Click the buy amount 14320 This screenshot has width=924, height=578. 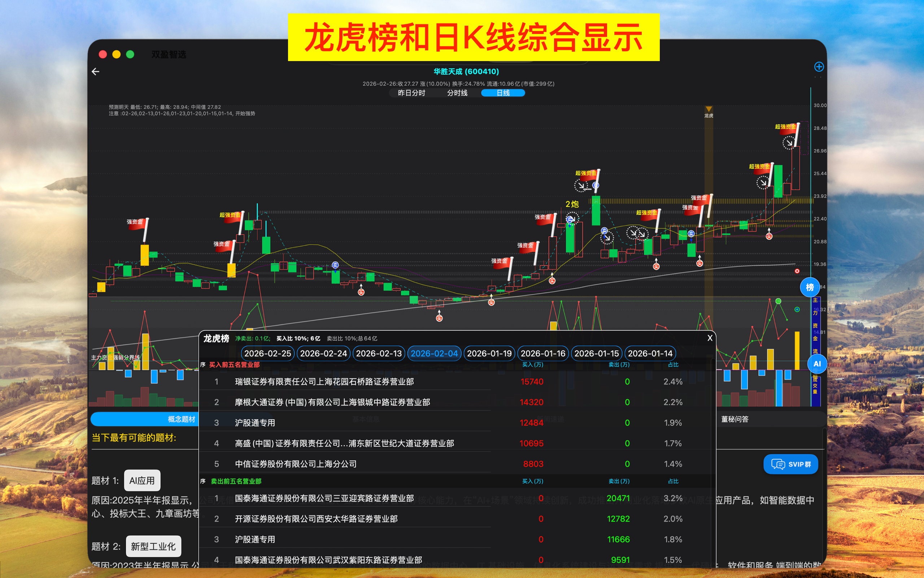[x=532, y=402]
